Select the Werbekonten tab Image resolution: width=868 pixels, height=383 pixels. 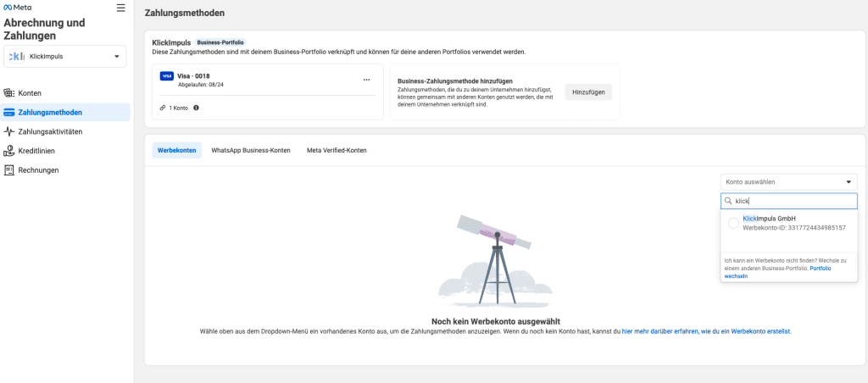point(177,151)
